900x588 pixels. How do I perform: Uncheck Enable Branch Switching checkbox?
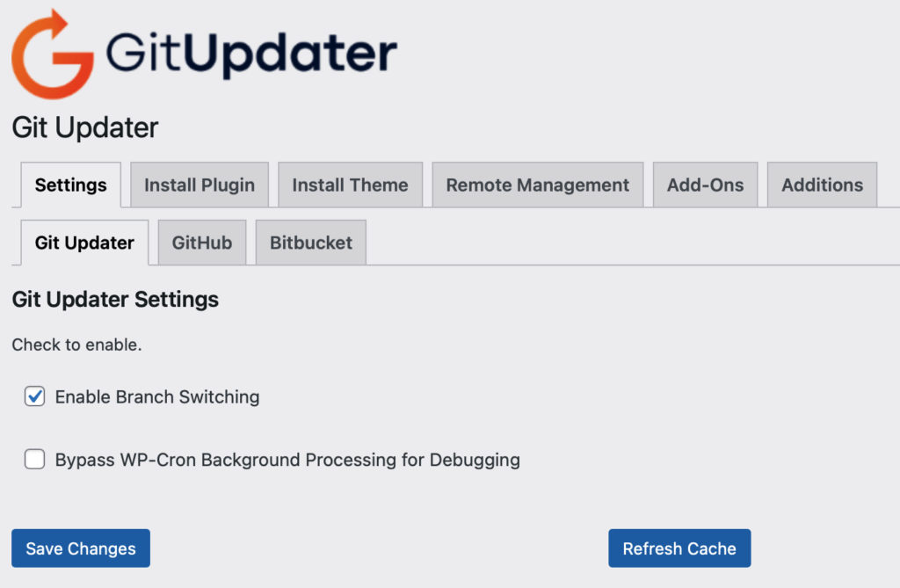[34, 396]
